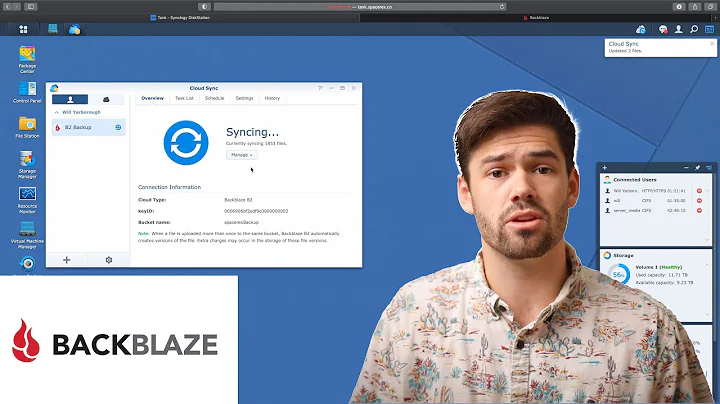The width and height of the screenshot is (720, 404).
Task: Click the large blue sync status icon
Action: point(186,143)
